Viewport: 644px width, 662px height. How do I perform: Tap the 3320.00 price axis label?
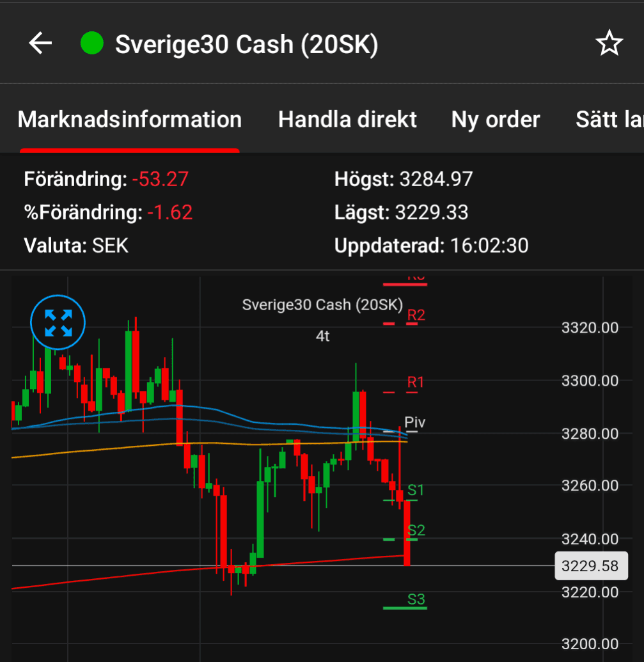coord(590,327)
